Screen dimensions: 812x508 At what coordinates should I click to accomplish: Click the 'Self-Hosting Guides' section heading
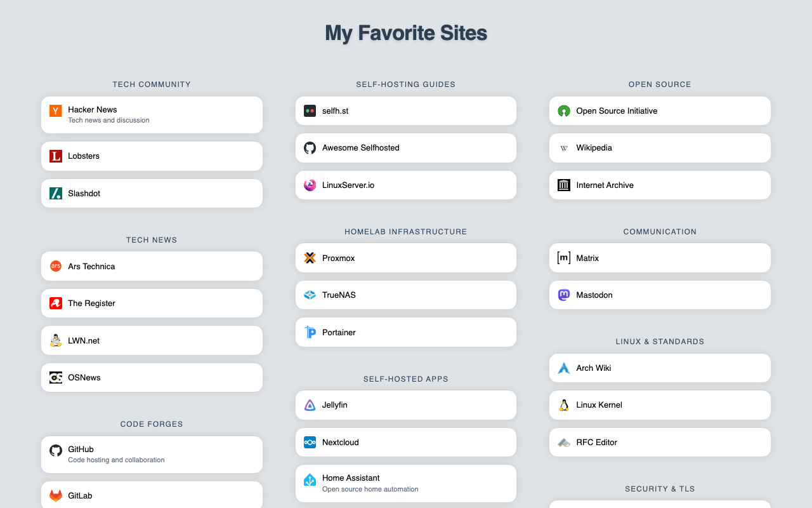[x=406, y=84]
